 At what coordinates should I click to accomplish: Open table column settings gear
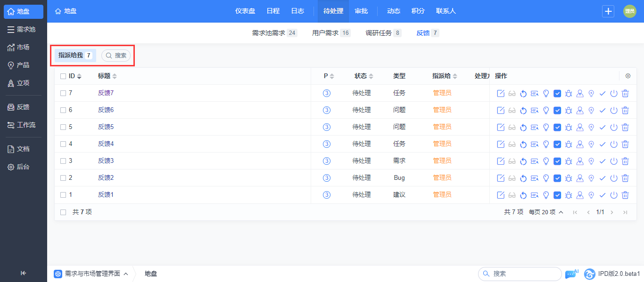(628, 76)
